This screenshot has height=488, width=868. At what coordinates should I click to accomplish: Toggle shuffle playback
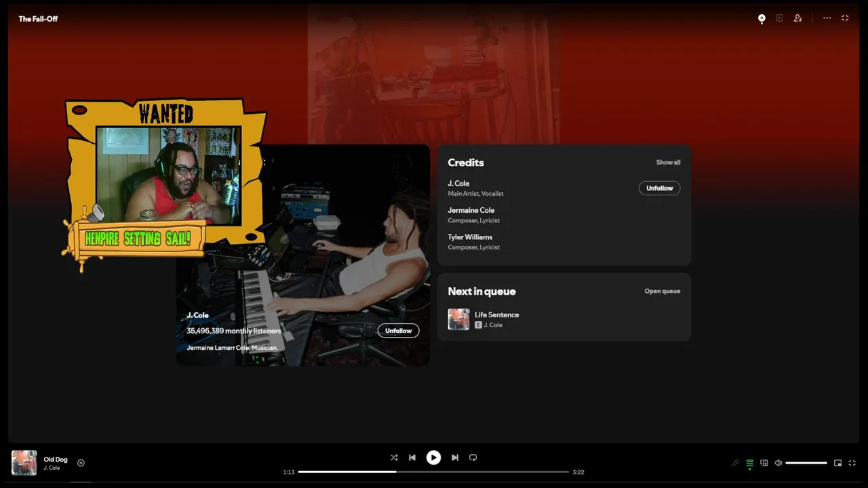pos(394,457)
